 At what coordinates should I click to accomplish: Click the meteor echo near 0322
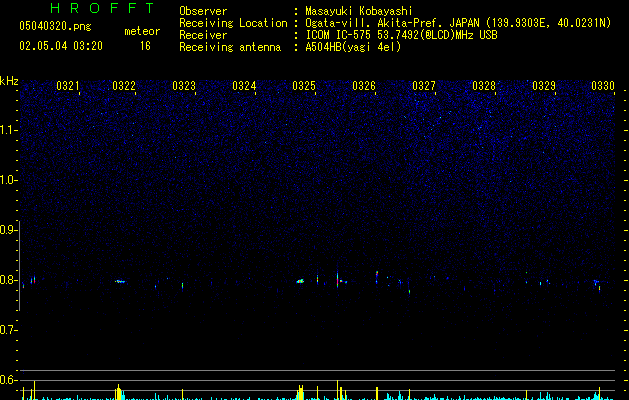pos(120,281)
